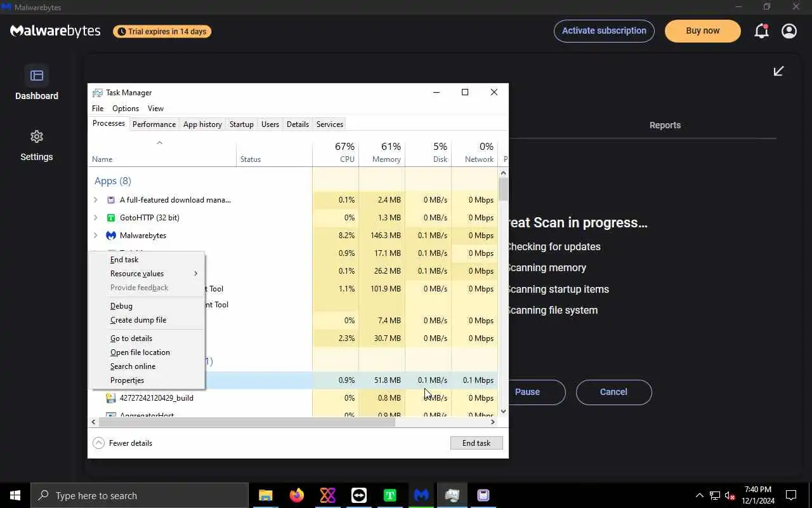
Task: Launch Firefox from taskbar
Action: click(x=297, y=495)
